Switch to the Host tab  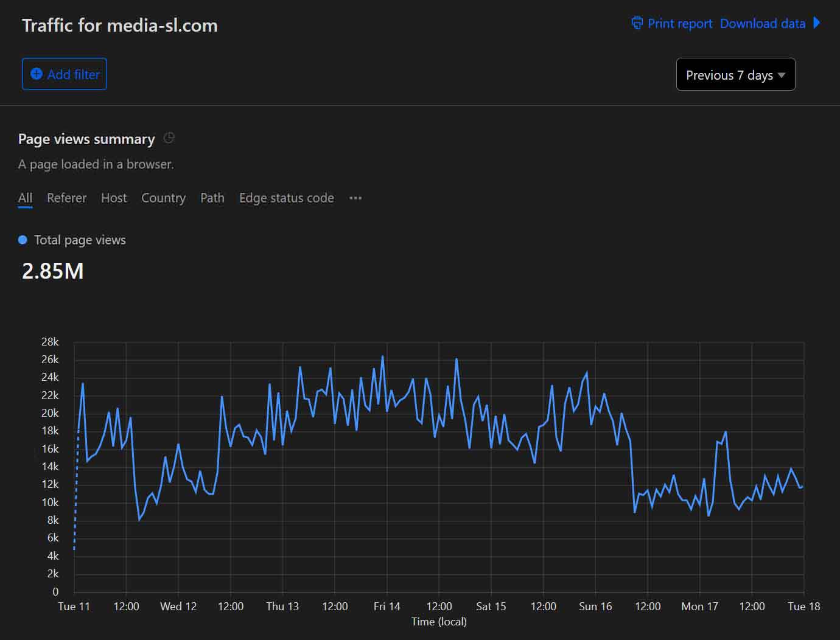point(114,198)
